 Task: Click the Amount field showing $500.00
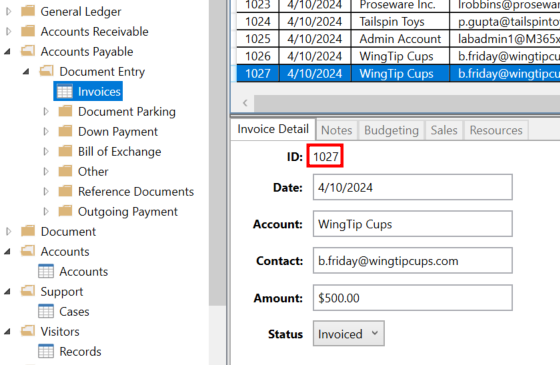tap(412, 298)
